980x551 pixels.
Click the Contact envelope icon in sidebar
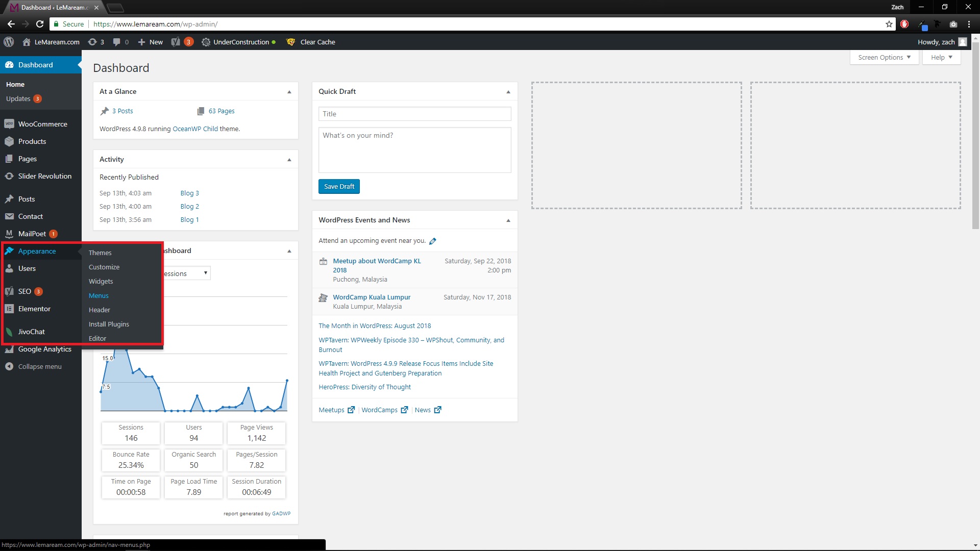[9, 216]
